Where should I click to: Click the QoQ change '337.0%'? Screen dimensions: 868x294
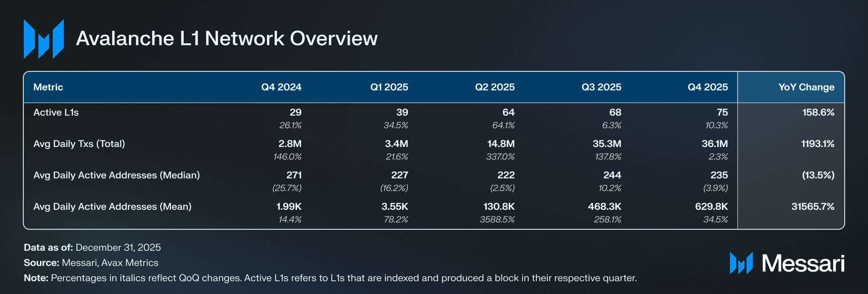point(501,157)
